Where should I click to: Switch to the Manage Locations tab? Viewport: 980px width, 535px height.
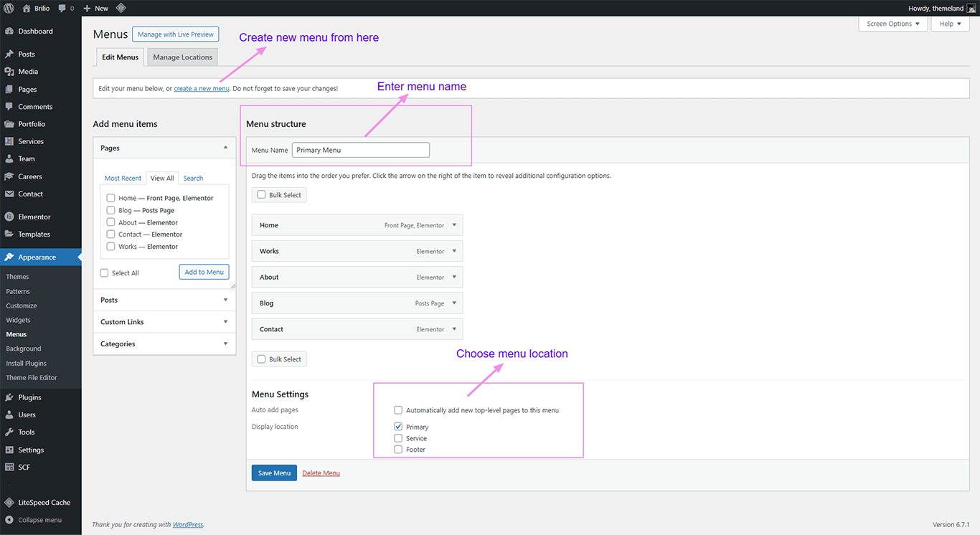182,57
